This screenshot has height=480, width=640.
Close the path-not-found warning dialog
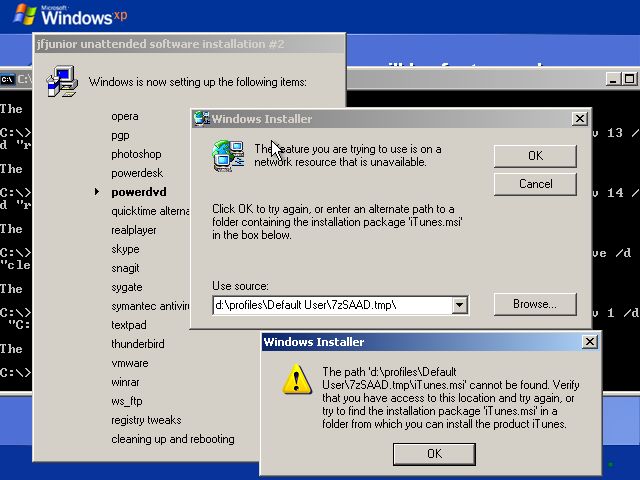[x=589, y=342]
